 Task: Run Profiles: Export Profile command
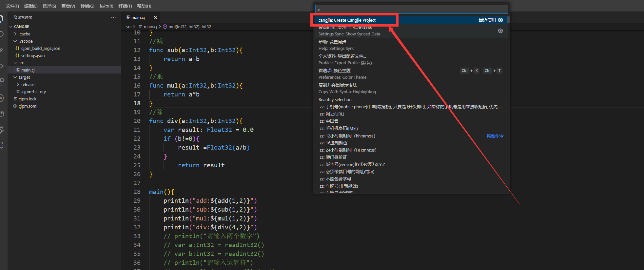point(411,59)
